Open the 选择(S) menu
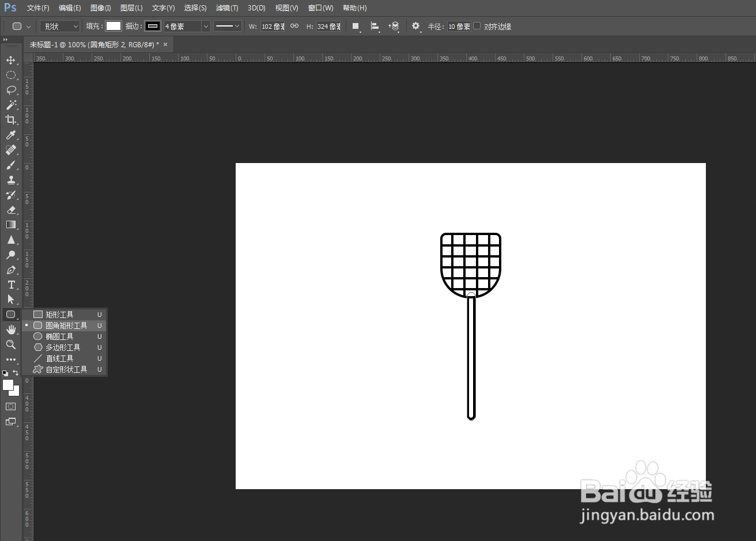This screenshot has height=541, width=756. pos(195,8)
